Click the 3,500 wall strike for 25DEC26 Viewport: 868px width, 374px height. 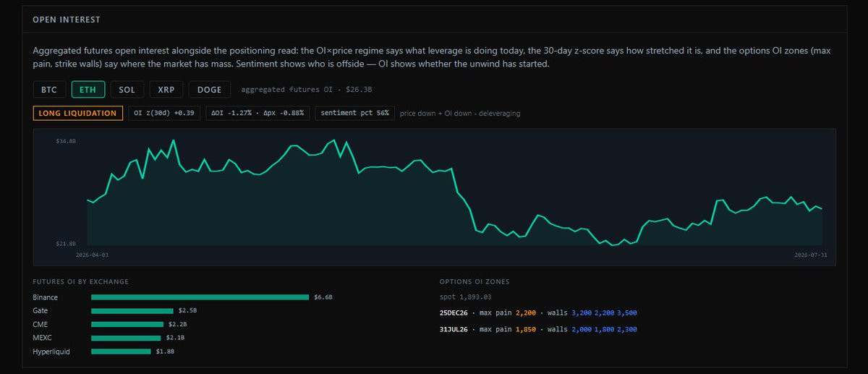(627, 313)
